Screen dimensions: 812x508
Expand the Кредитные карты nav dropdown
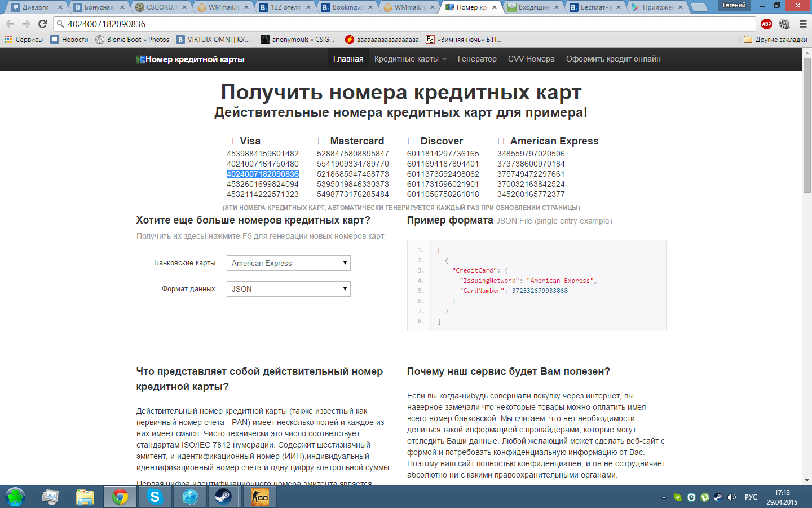point(410,59)
